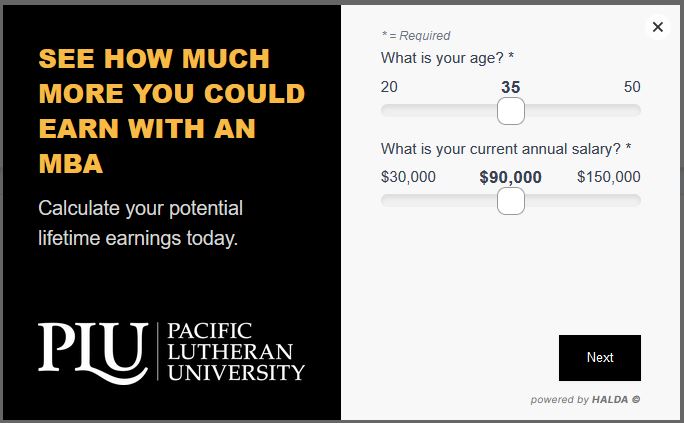Click the selected $90,000 salary value
Screen dimensions: 684x423
pyautogui.click(x=510, y=177)
